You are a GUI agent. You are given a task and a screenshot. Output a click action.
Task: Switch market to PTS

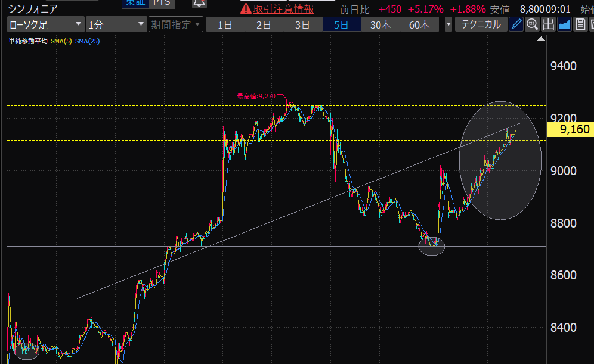(x=160, y=3)
